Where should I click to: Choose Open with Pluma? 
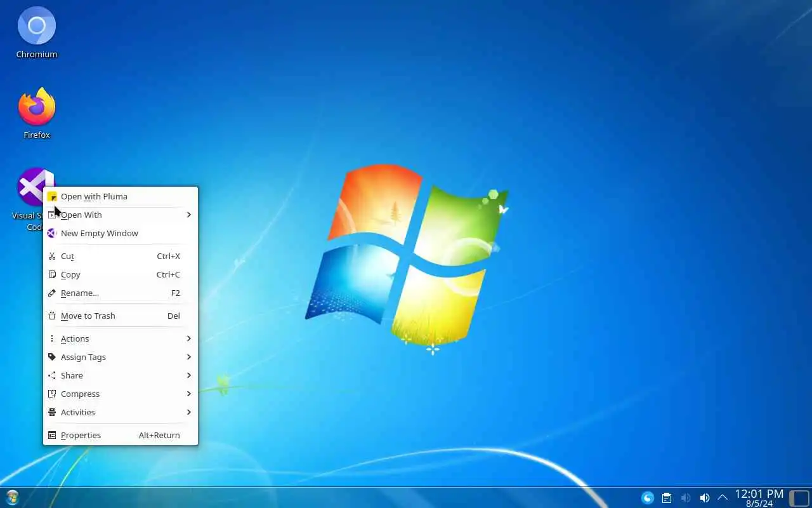coord(121,196)
